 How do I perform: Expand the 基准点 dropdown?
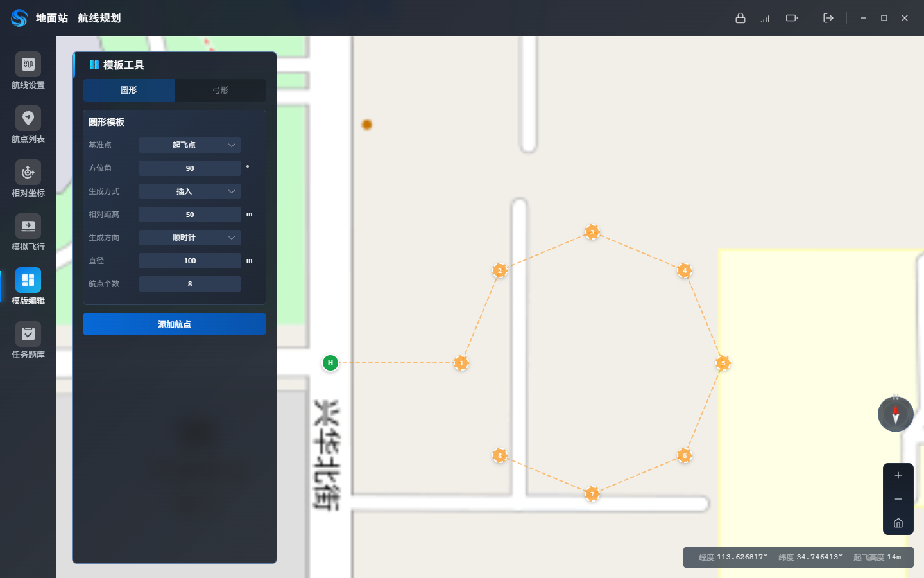[x=190, y=145]
